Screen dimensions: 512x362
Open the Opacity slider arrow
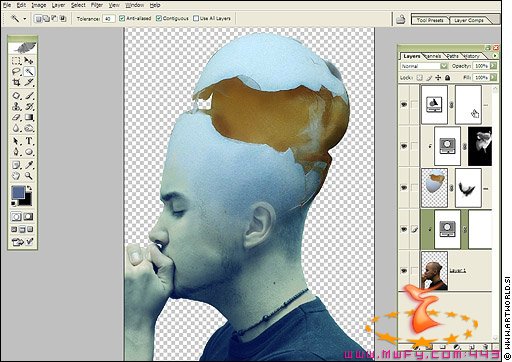493,66
